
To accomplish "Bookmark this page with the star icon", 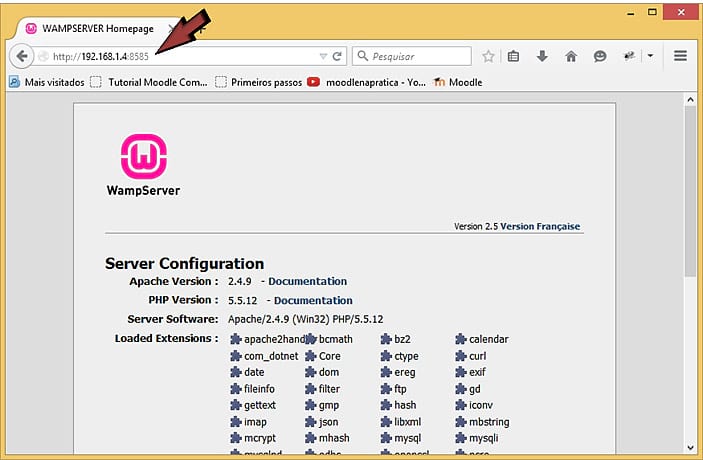I will (x=488, y=56).
